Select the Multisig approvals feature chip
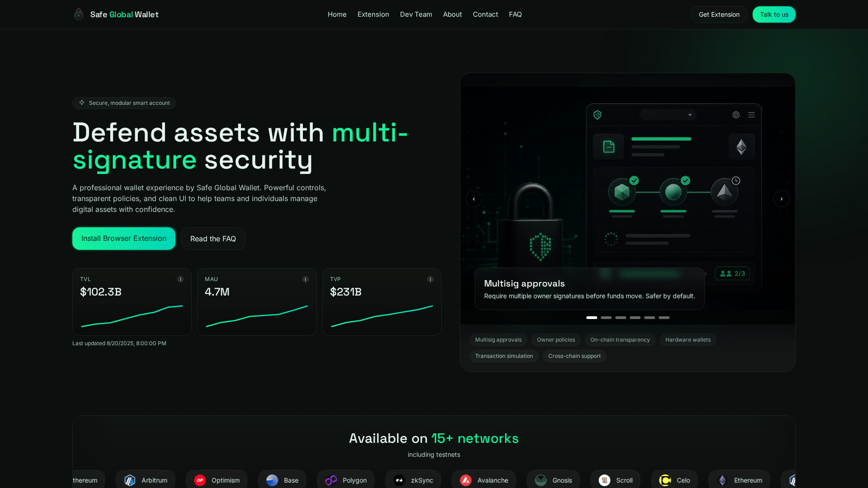 pos(498,340)
